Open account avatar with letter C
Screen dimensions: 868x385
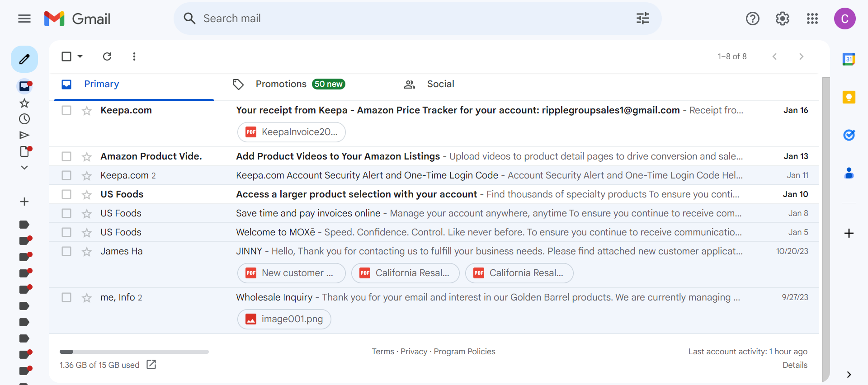[844, 19]
